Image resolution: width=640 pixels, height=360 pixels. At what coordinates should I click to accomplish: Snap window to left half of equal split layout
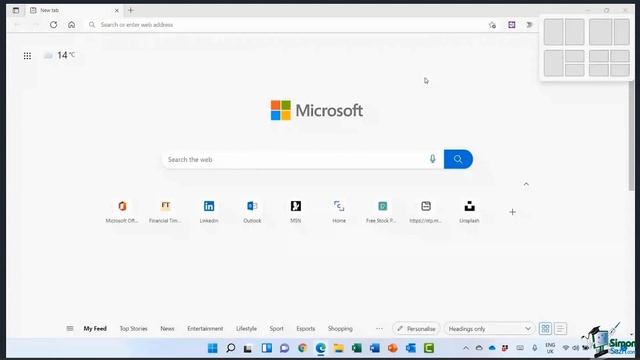click(553, 32)
